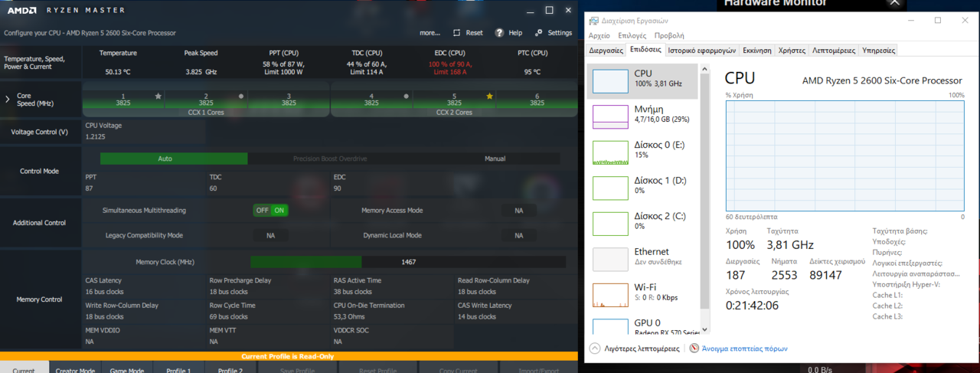Click the dot marker on core 4
The width and height of the screenshot is (980, 373).
tap(407, 96)
